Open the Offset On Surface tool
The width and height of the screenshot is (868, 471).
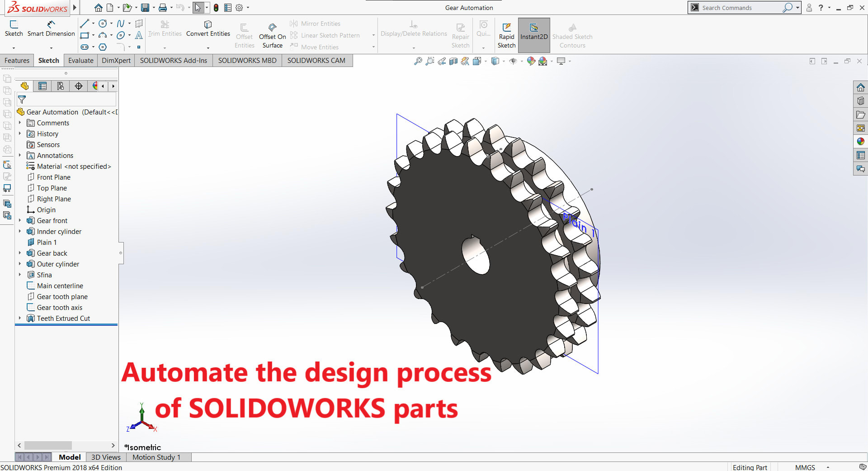[x=272, y=33]
